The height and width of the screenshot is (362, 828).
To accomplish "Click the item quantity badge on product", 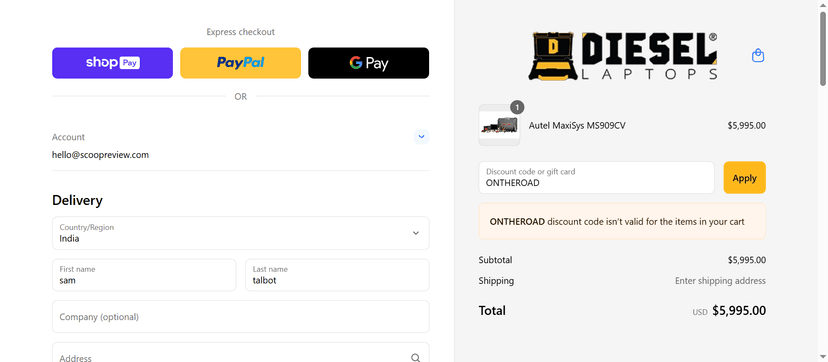I will click(517, 108).
